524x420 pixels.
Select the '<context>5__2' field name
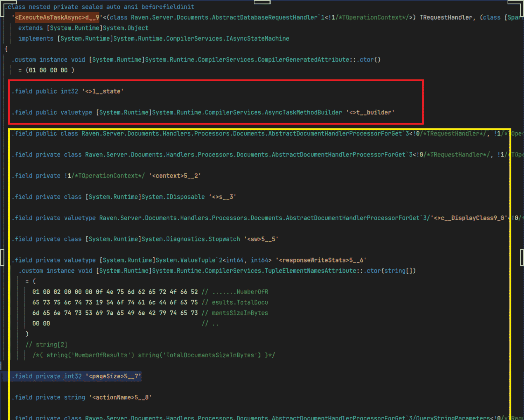point(175,176)
